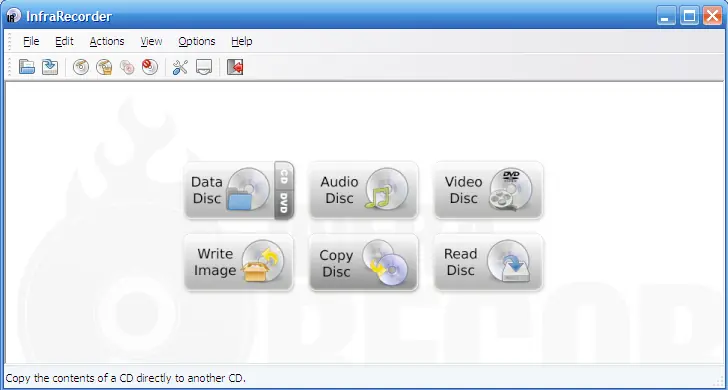The width and height of the screenshot is (728, 390).
Task: Open configuration via wrench and screwdriver icon
Action: click(180, 67)
